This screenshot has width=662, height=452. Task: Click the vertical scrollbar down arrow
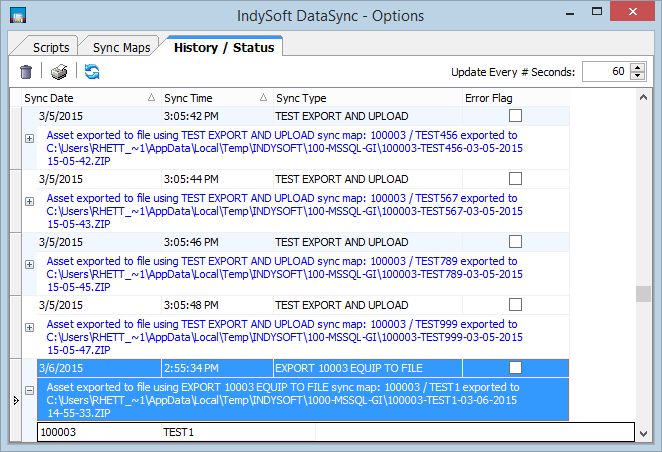[x=644, y=433]
